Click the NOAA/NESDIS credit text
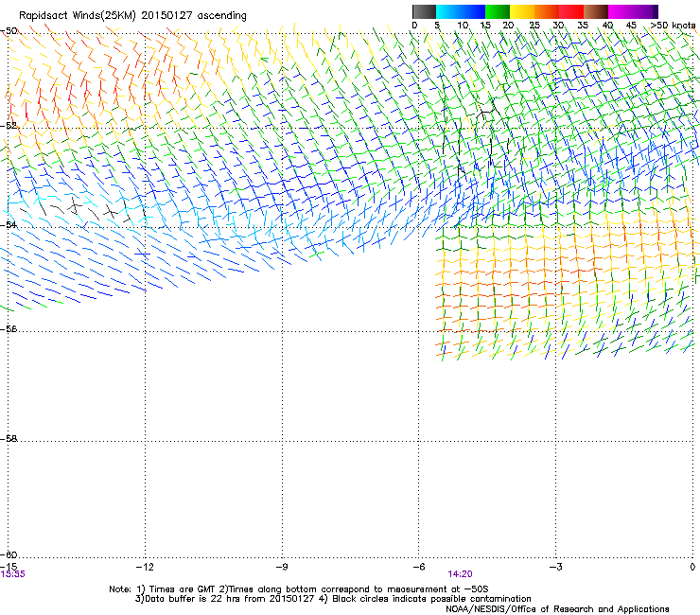Viewport: 700px width, 615px height. (x=557, y=609)
